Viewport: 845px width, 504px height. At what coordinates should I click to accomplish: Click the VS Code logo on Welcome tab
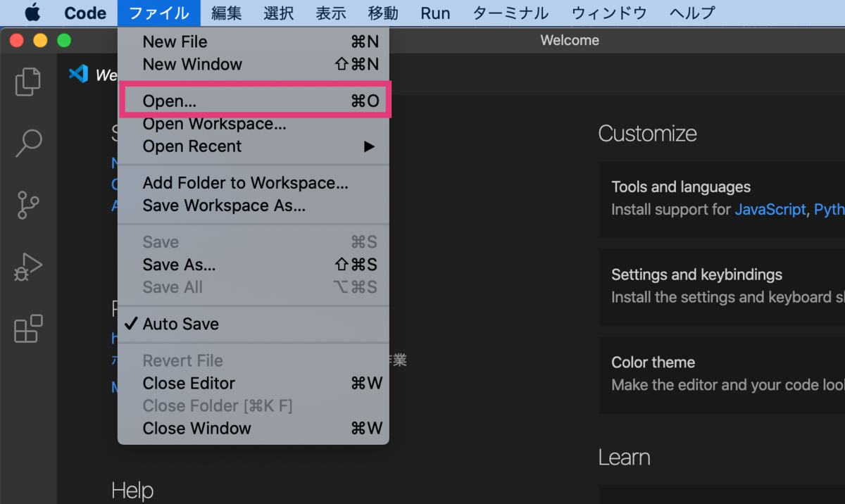click(x=78, y=73)
